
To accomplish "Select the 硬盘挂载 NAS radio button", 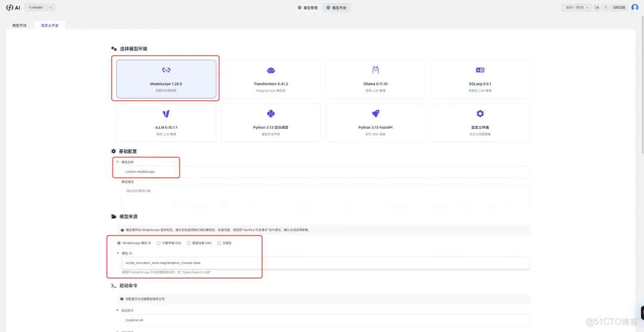I will coord(189,243).
